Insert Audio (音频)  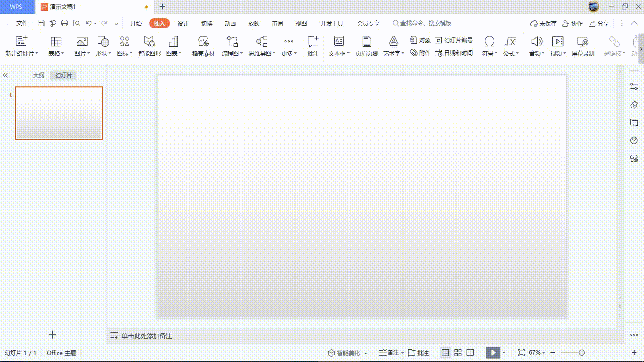(x=537, y=46)
